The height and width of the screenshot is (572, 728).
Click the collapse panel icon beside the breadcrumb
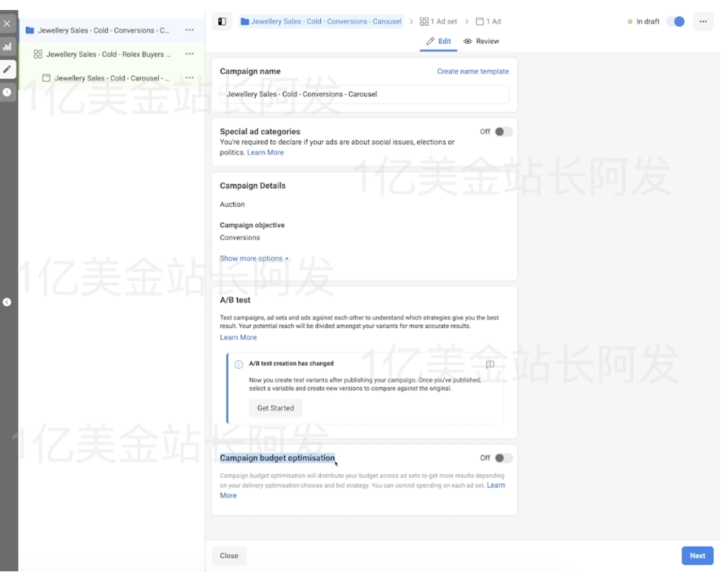tap(222, 21)
